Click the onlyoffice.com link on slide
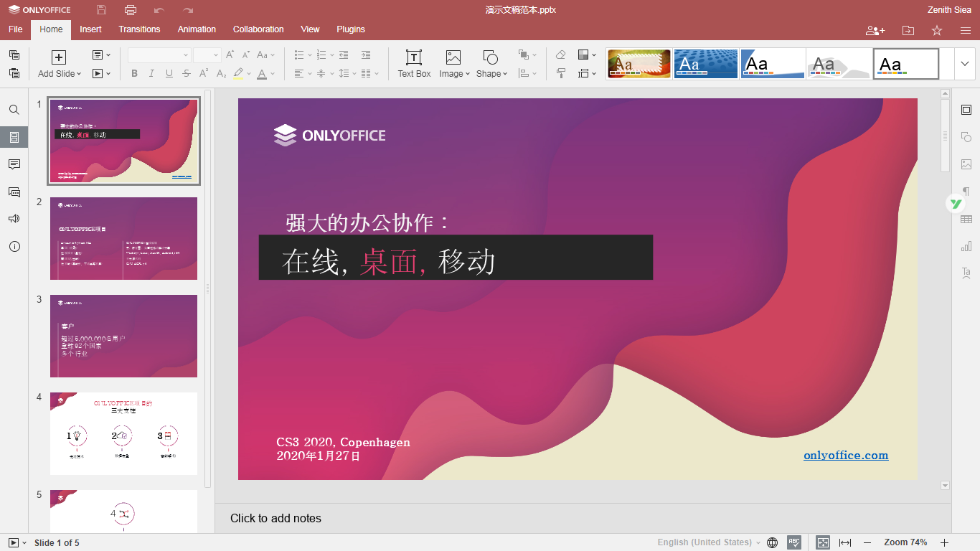 pyautogui.click(x=846, y=455)
